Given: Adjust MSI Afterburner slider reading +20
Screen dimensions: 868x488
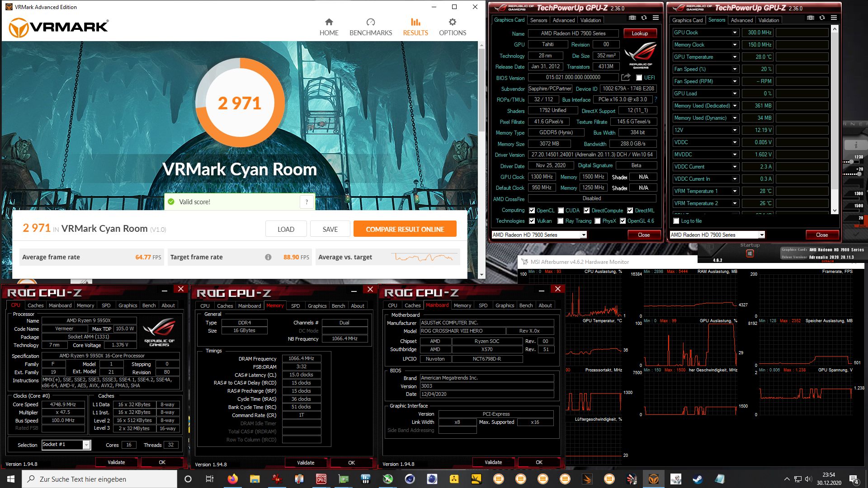Looking at the screenshot, I should [859, 174].
